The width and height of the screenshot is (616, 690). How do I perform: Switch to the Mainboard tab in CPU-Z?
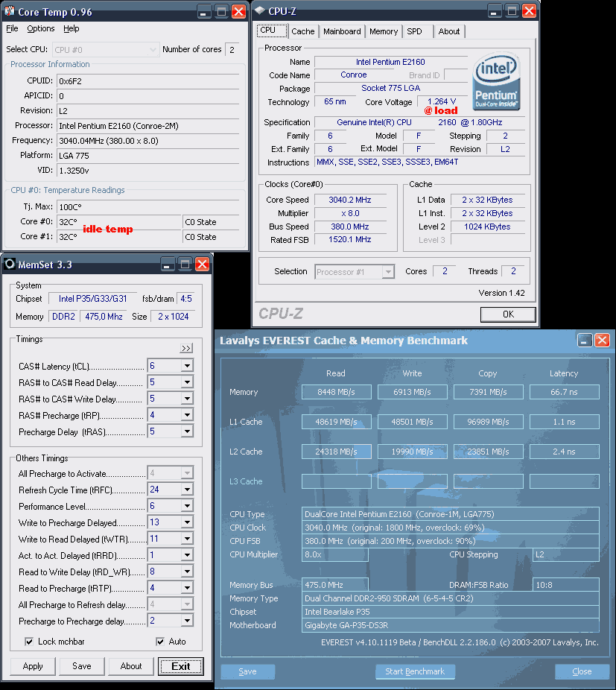pos(342,32)
